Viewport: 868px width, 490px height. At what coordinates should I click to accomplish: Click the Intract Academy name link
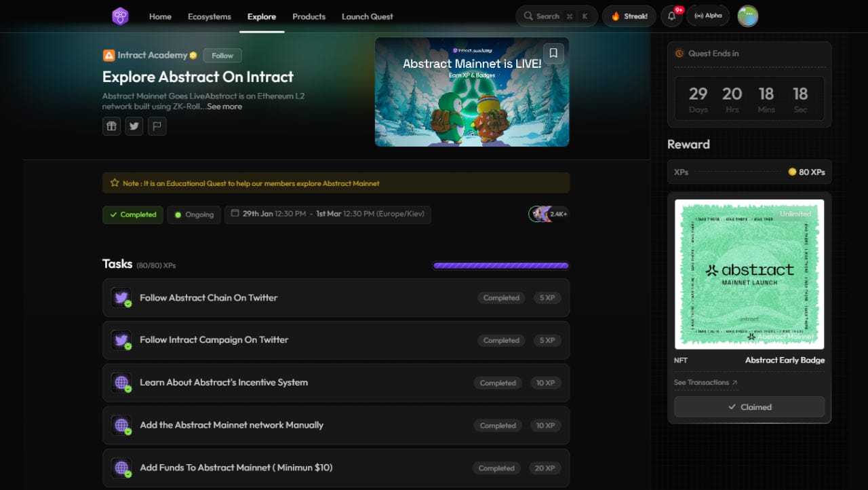[x=153, y=55]
